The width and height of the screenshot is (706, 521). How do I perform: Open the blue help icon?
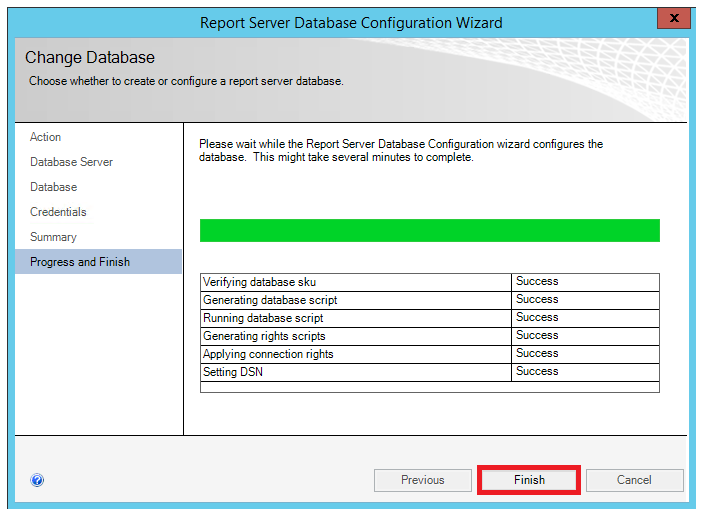(37, 480)
